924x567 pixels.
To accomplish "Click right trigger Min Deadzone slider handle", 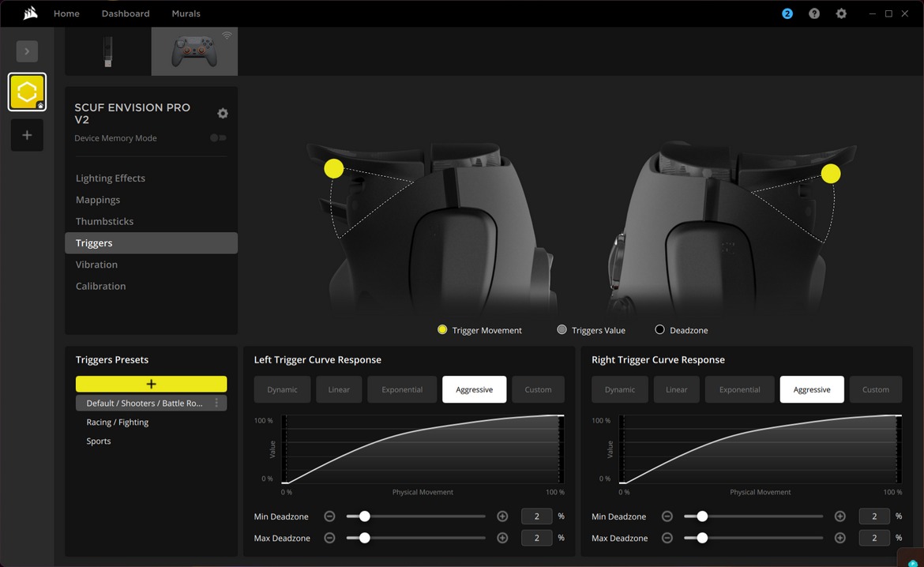I will tap(702, 516).
